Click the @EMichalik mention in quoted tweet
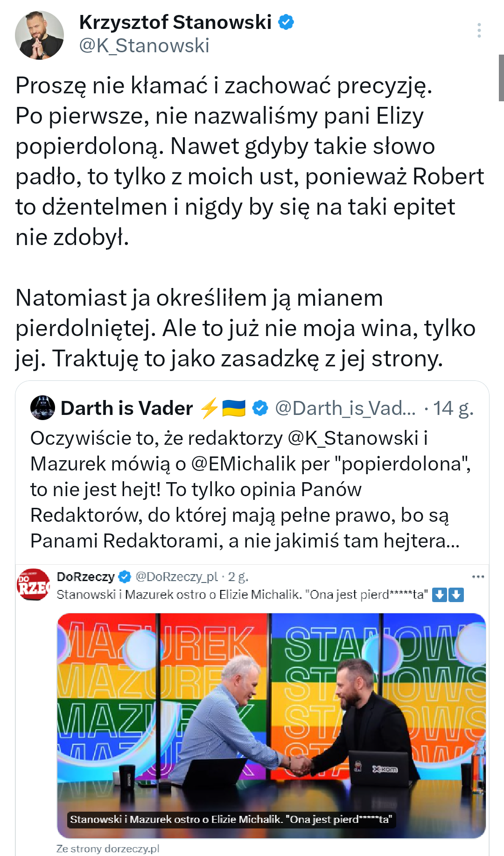The width and height of the screenshot is (504, 856). click(244, 464)
